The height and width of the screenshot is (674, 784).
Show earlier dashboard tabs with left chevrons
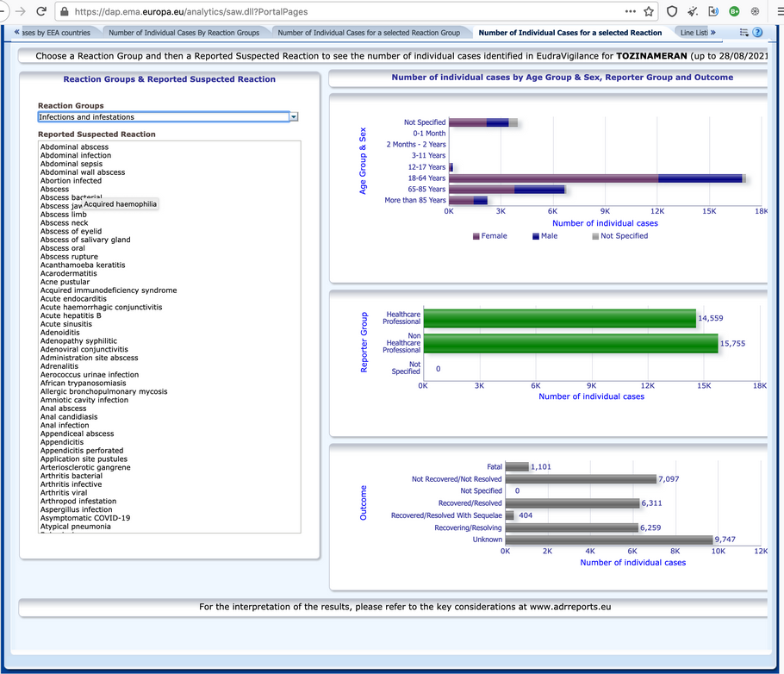click(17, 32)
